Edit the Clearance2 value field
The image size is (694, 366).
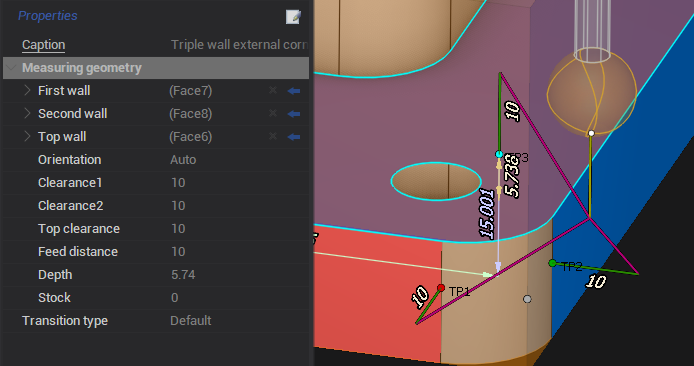(239, 205)
